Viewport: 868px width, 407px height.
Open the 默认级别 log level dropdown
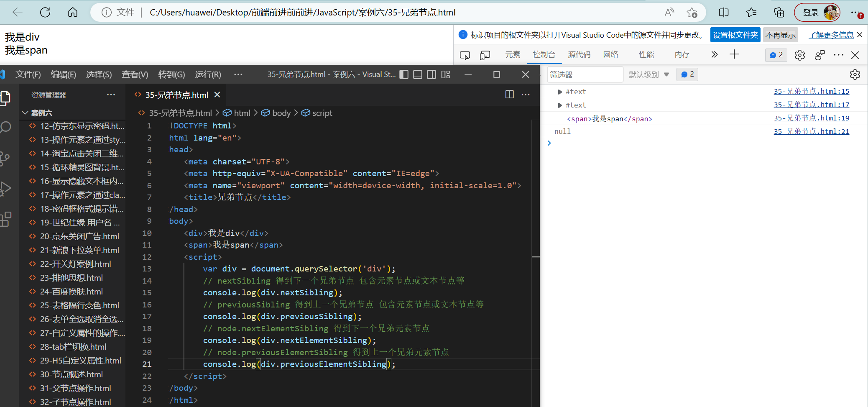coord(649,74)
